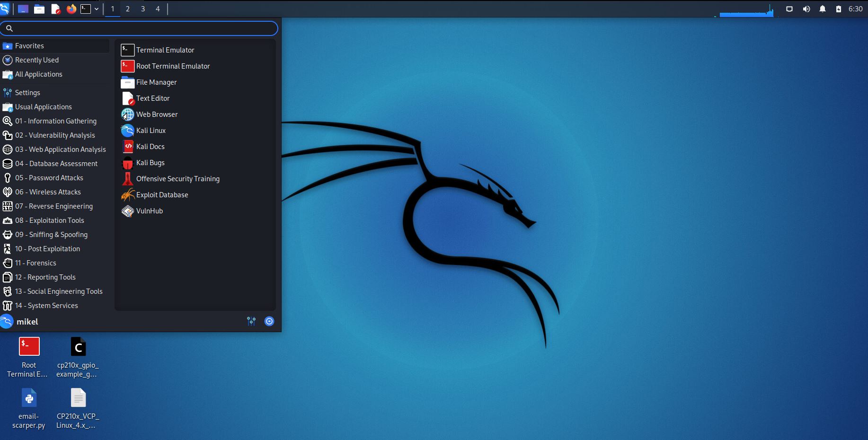Launch Firefox from the top panel
Screen dimensions: 868x440
(71, 9)
